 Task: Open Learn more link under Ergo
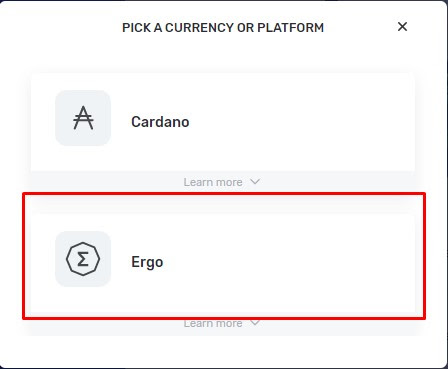coord(213,323)
